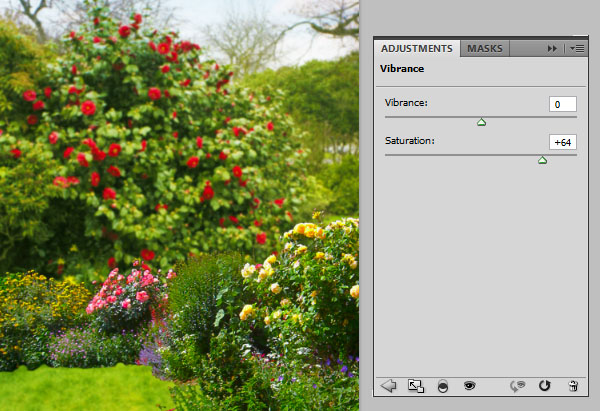Click the Vibrance value field
This screenshot has height=411, width=600.
[562, 104]
